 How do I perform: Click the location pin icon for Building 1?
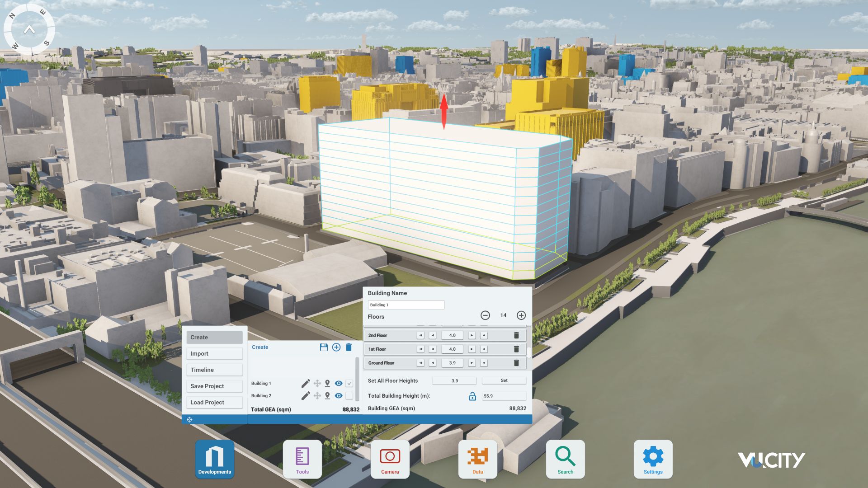coord(327,383)
